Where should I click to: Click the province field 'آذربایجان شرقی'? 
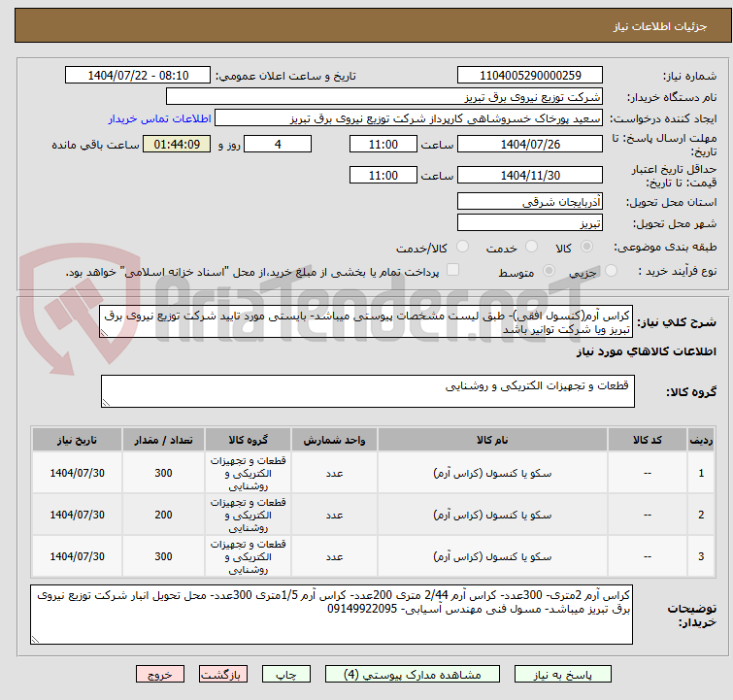tap(530, 202)
